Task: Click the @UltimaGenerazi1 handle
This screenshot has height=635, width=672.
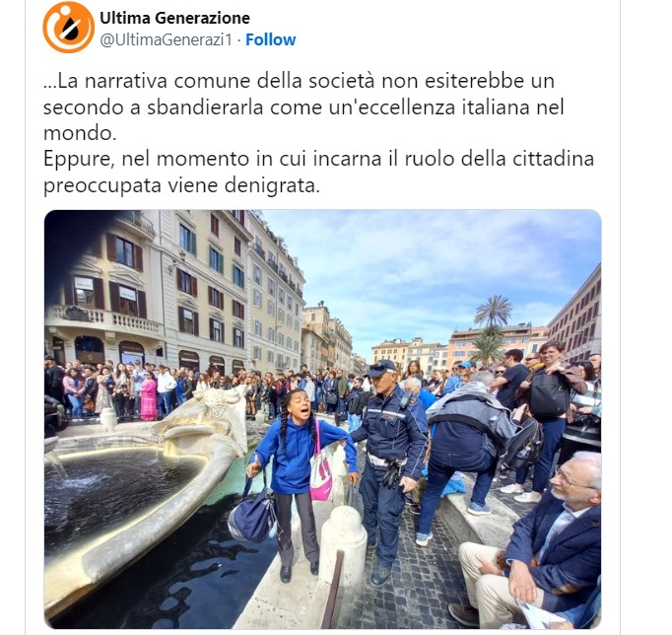Action: (x=166, y=39)
